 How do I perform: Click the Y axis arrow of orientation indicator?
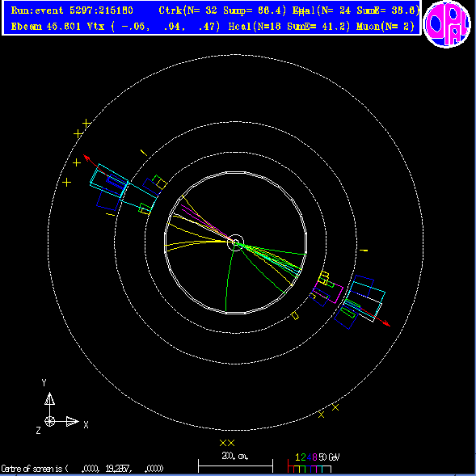pyautogui.click(x=49, y=398)
